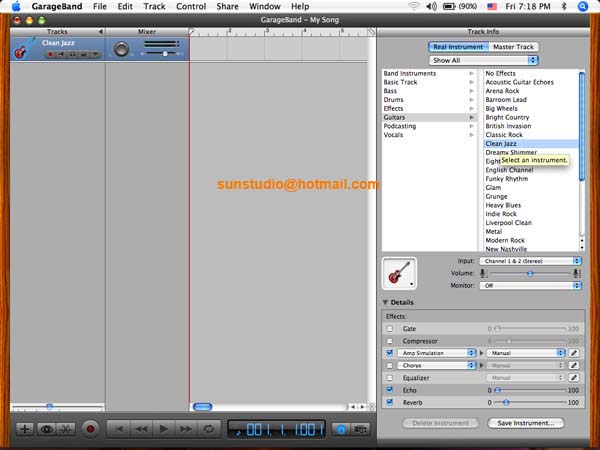Click the volume icon in the menu bar

tap(431, 7)
